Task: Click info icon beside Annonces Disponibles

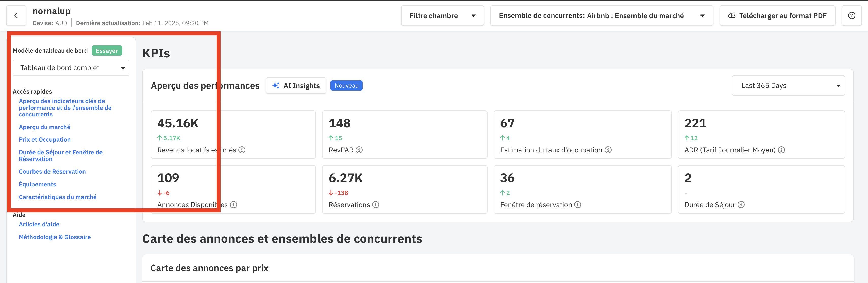Action: [x=233, y=205]
